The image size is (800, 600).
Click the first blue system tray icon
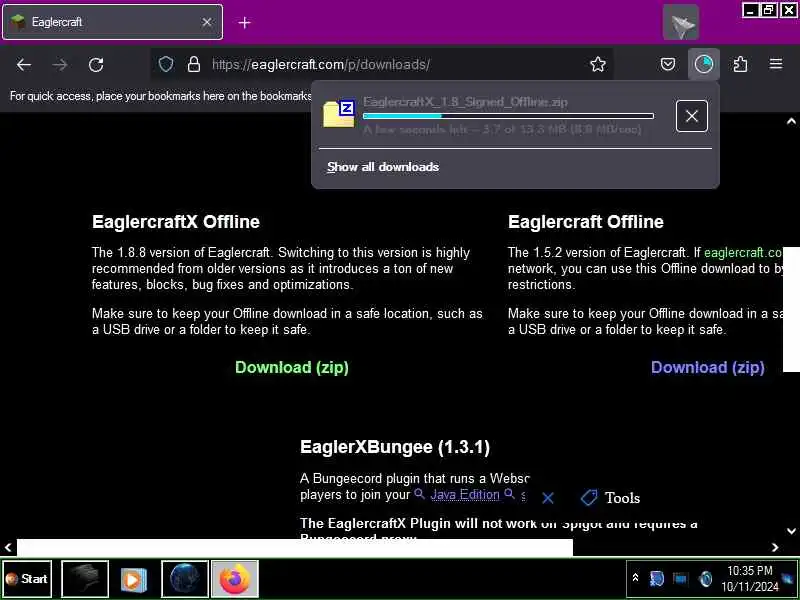click(x=657, y=579)
